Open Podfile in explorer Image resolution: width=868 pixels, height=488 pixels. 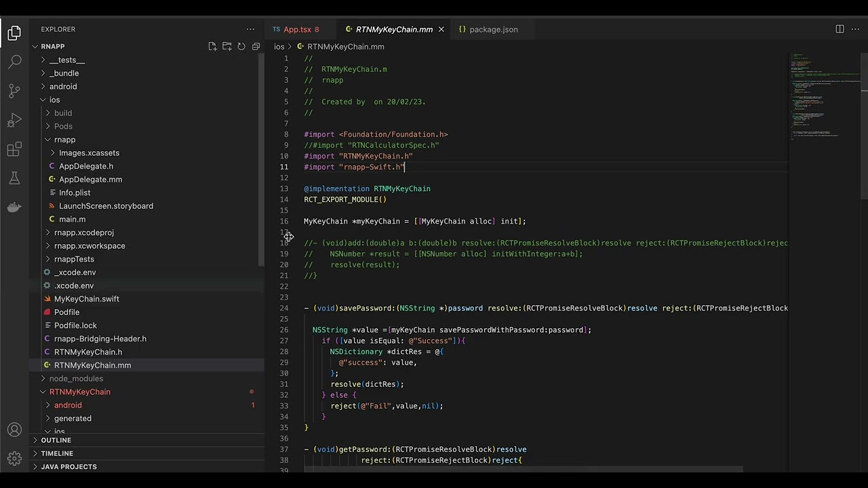coord(66,312)
